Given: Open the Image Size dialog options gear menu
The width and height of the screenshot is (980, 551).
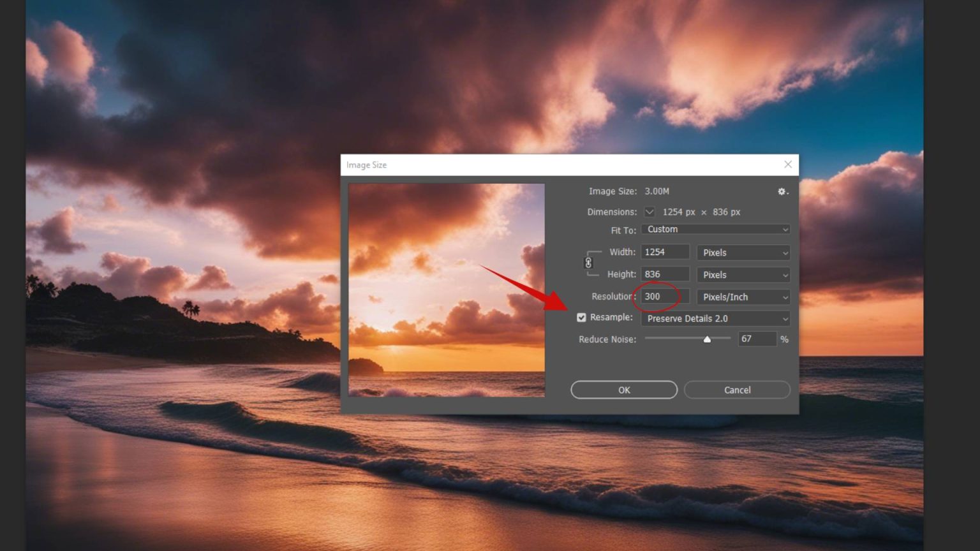Looking at the screenshot, I should [782, 191].
